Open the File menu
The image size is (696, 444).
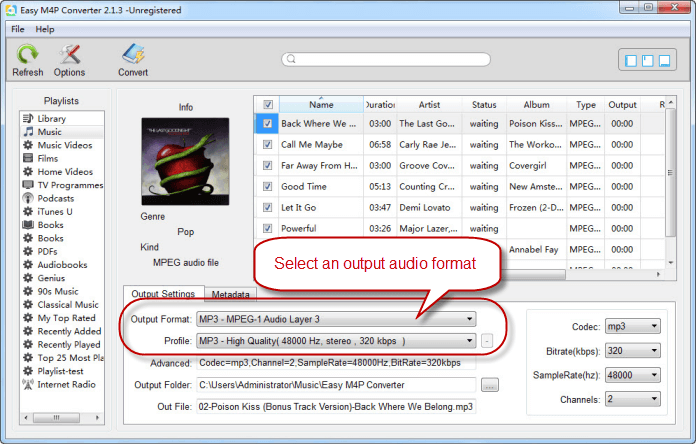[18, 29]
